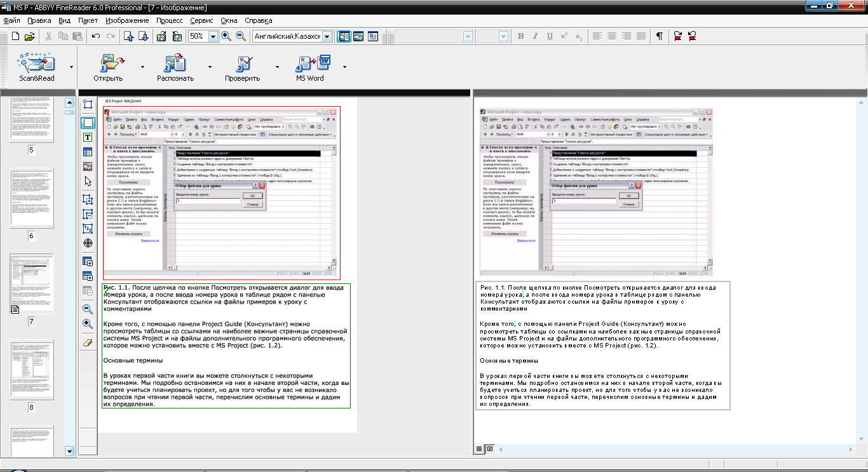Zoom out with the toolbar magnifier minus
This screenshot has width=868, height=472.
point(241,36)
